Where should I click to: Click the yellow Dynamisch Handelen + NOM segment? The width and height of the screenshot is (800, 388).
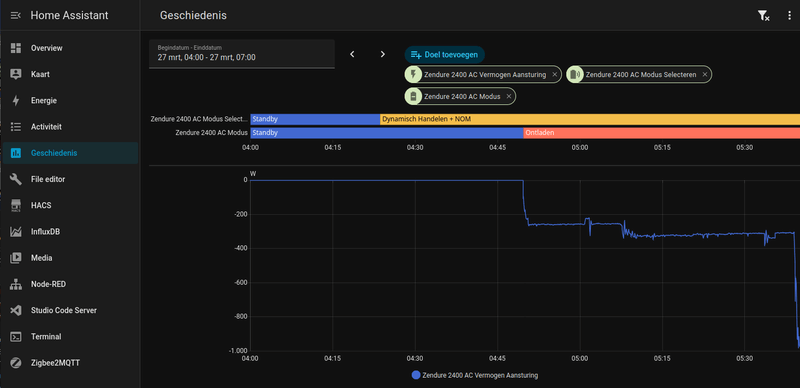pos(590,119)
